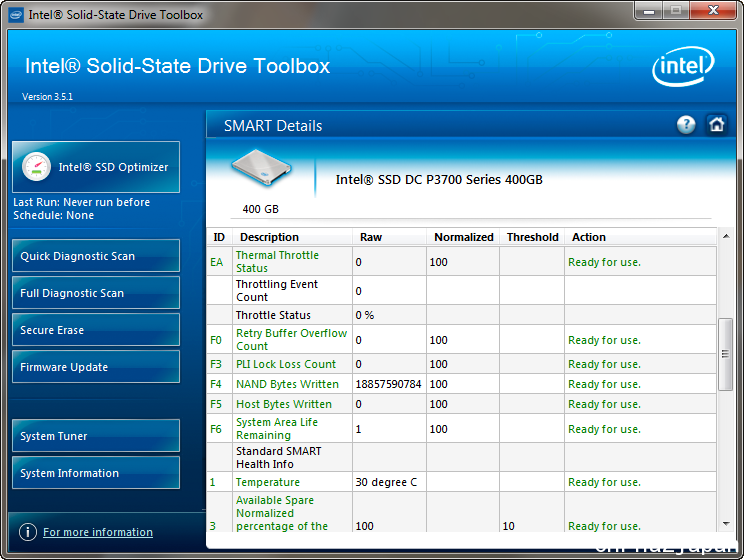Click the F0 attribute ID

point(216,340)
